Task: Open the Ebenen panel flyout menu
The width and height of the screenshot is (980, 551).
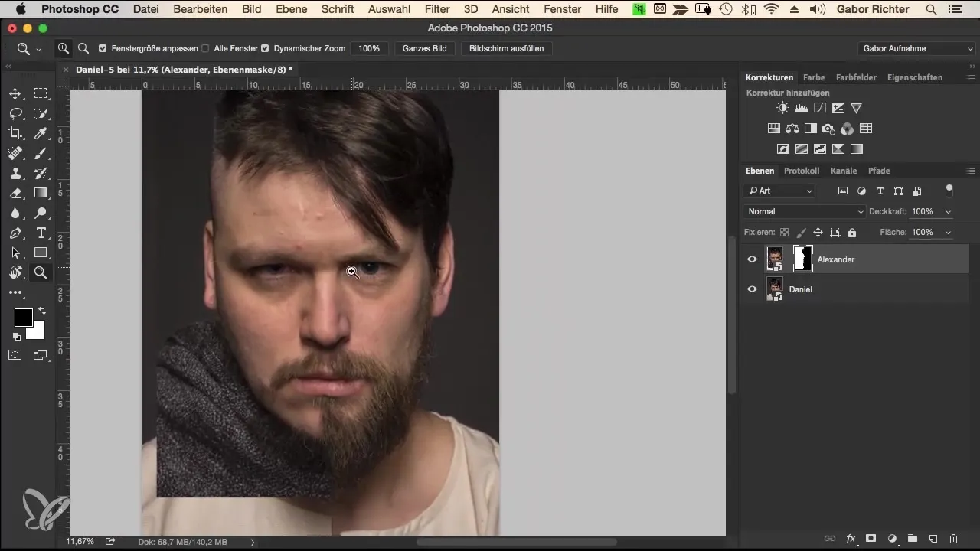Action: click(971, 171)
